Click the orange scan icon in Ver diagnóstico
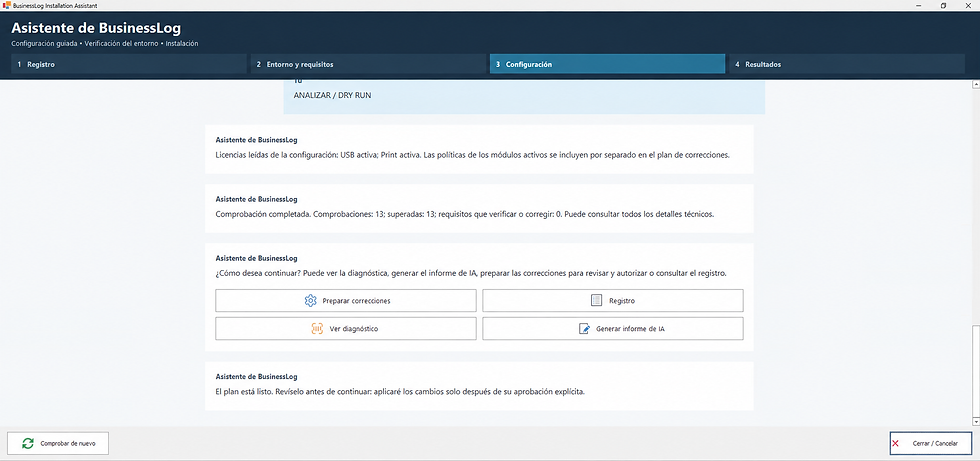 [316, 329]
